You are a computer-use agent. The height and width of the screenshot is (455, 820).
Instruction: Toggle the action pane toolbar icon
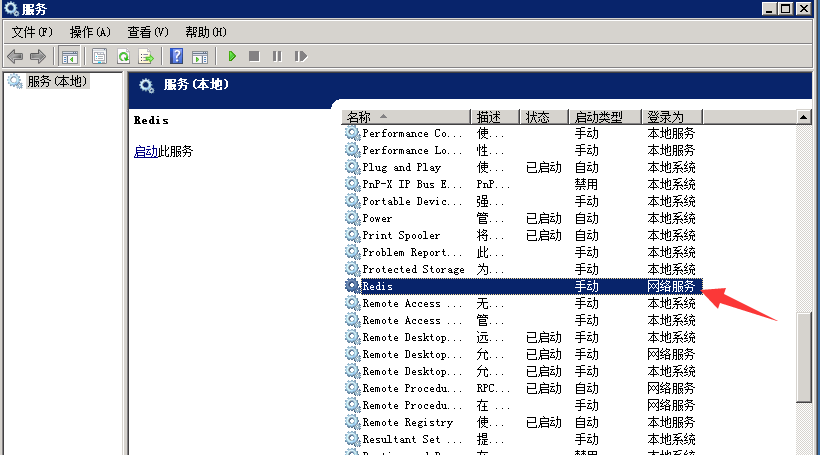pyautogui.click(x=200, y=56)
